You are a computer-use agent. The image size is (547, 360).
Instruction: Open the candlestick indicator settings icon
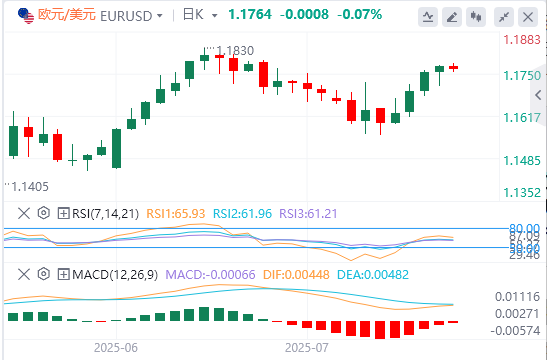(476, 17)
